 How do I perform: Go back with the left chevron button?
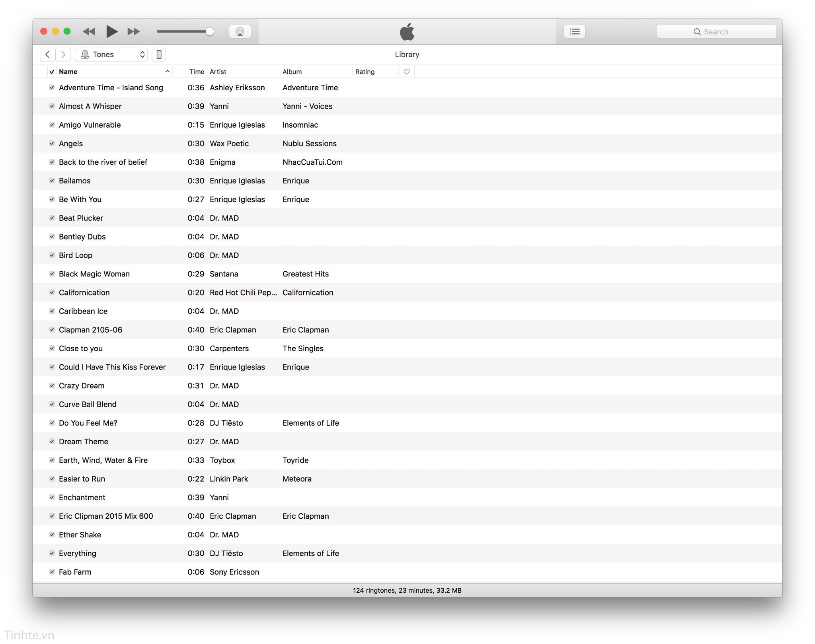[x=47, y=54]
